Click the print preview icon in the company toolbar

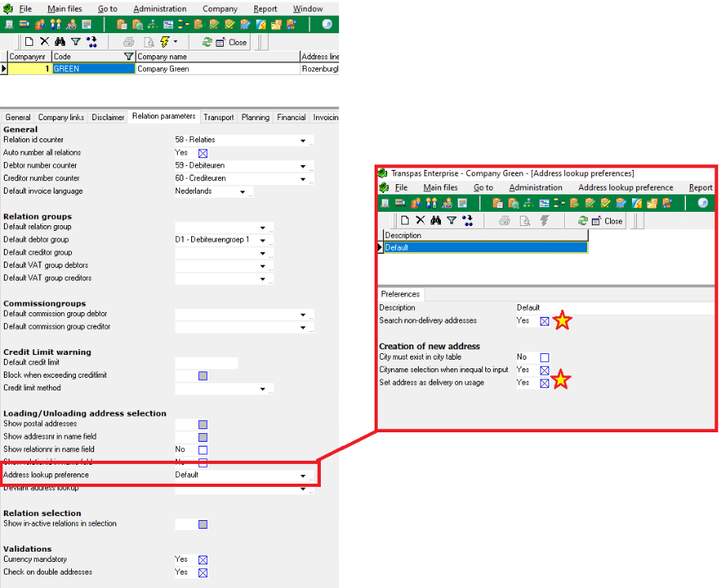coord(146,42)
